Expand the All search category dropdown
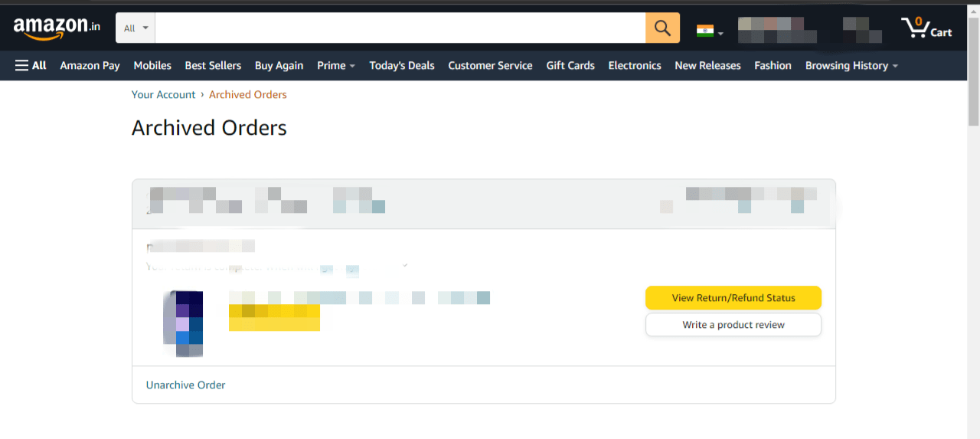980x439 pixels. 136,28
